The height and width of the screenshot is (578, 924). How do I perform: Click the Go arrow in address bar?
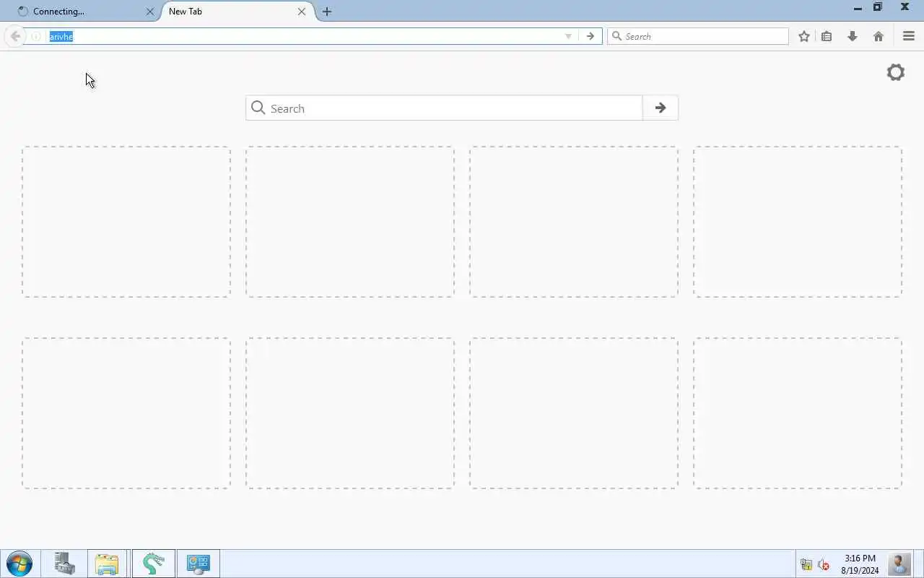(x=590, y=36)
